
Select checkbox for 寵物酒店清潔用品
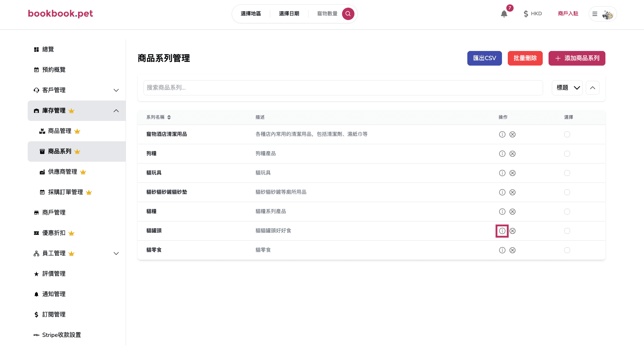click(x=567, y=134)
